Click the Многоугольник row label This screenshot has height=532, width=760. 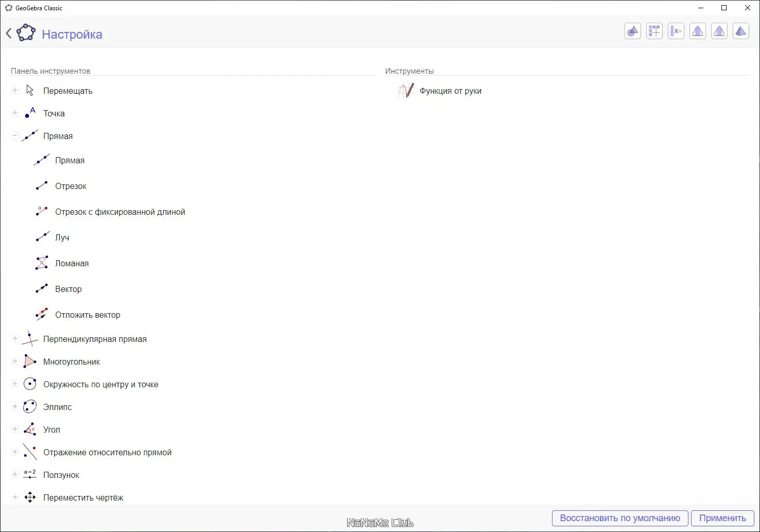click(x=72, y=362)
